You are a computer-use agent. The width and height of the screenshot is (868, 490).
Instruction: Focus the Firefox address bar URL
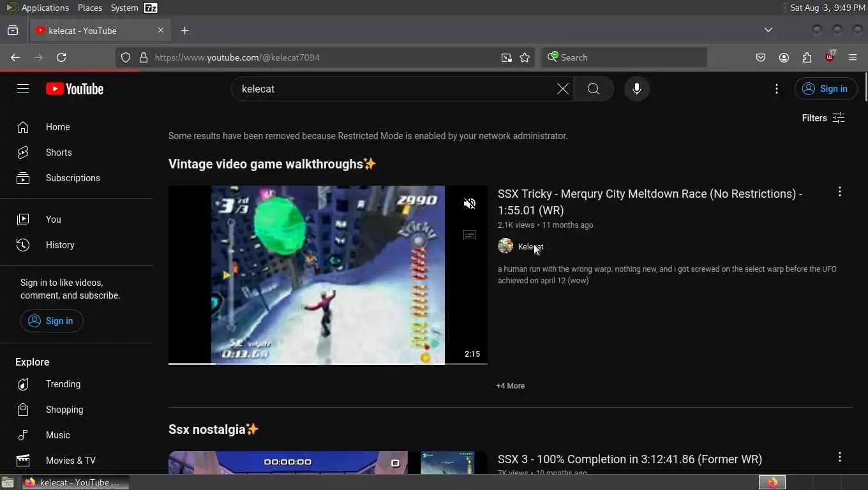pyautogui.click(x=325, y=57)
